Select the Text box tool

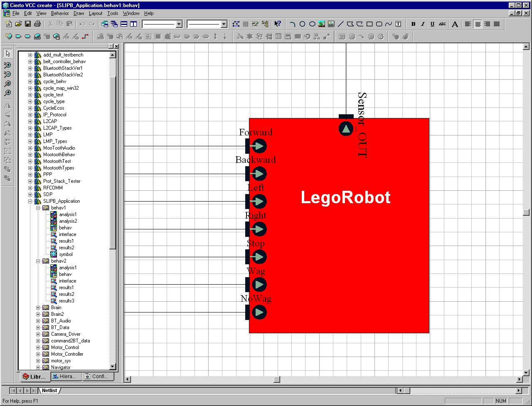(398, 24)
